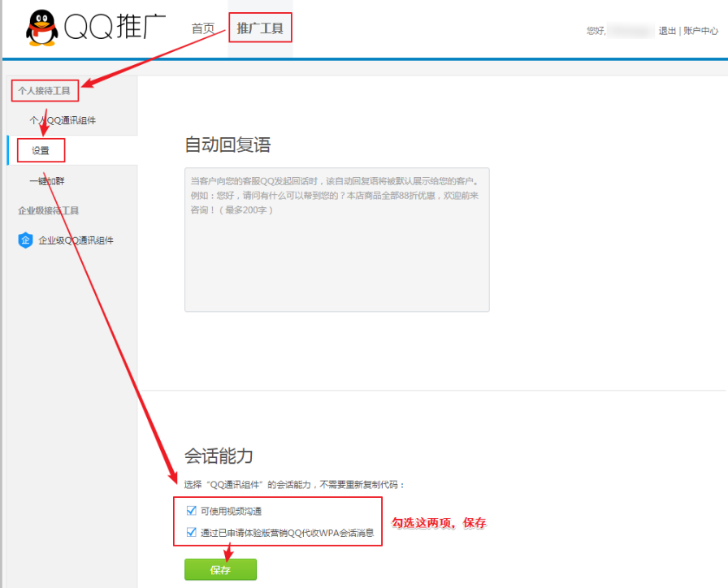728x588 pixels.
Task: Toggle 可使用视频沟通 checkbox
Action: pos(191,511)
